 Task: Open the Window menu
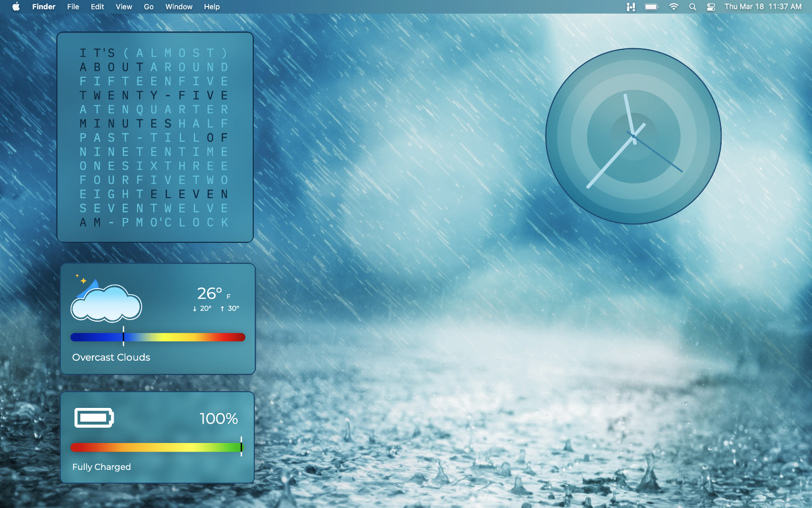pos(179,7)
